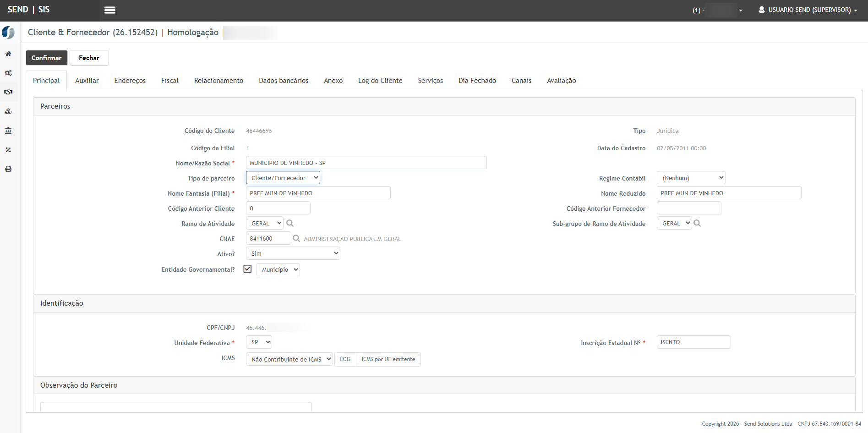Open Unidade Federativa SP dropdown
Screen dimensions: 868x433
pyautogui.click(x=259, y=342)
